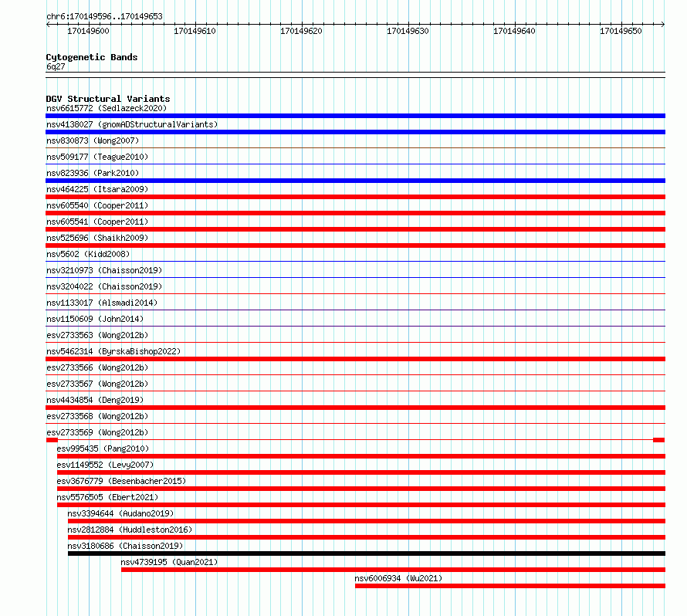Open nsv509177 (Teague2010) entry
Viewport: 687px width, 616px height.
[x=97, y=157]
